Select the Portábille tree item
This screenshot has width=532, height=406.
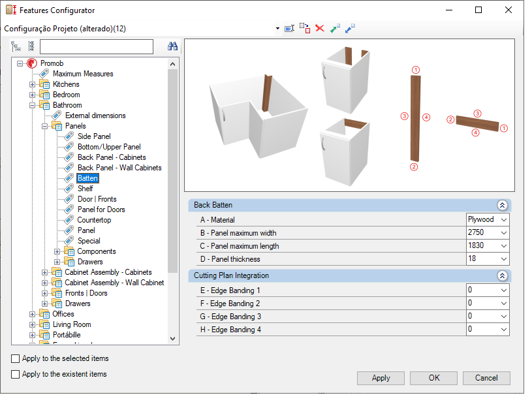[x=67, y=335]
